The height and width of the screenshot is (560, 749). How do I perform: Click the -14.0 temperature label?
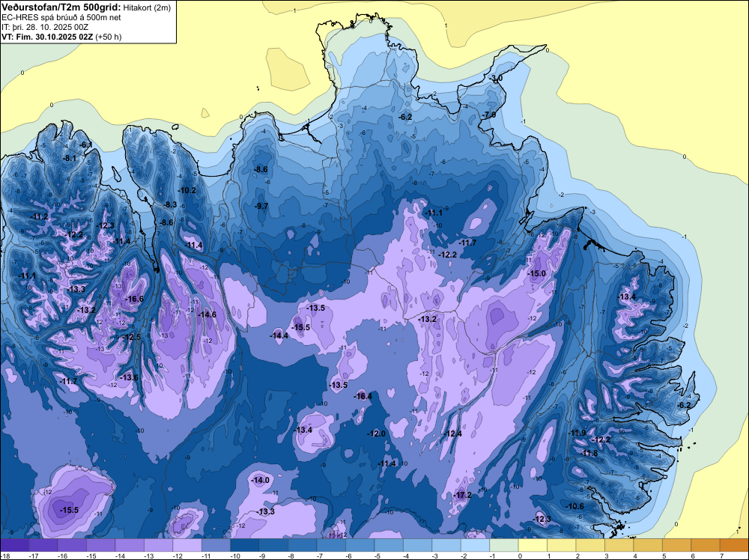(261, 481)
